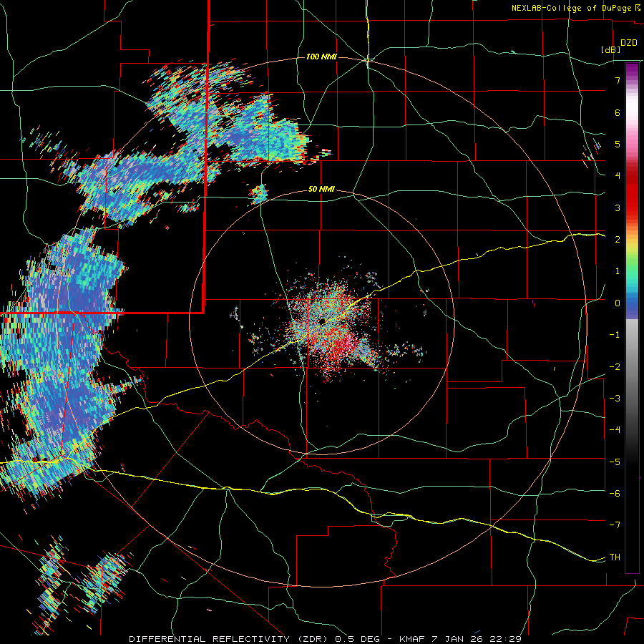Click the 1 dB label on color scale
The width and height of the screenshot is (644, 644).
[618, 271]
